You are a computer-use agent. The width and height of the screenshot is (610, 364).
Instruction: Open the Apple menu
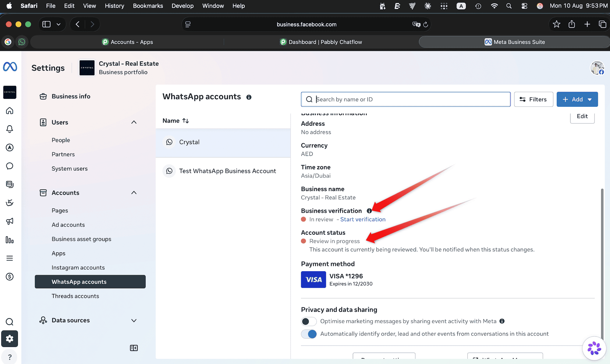[x=9, y=6]
